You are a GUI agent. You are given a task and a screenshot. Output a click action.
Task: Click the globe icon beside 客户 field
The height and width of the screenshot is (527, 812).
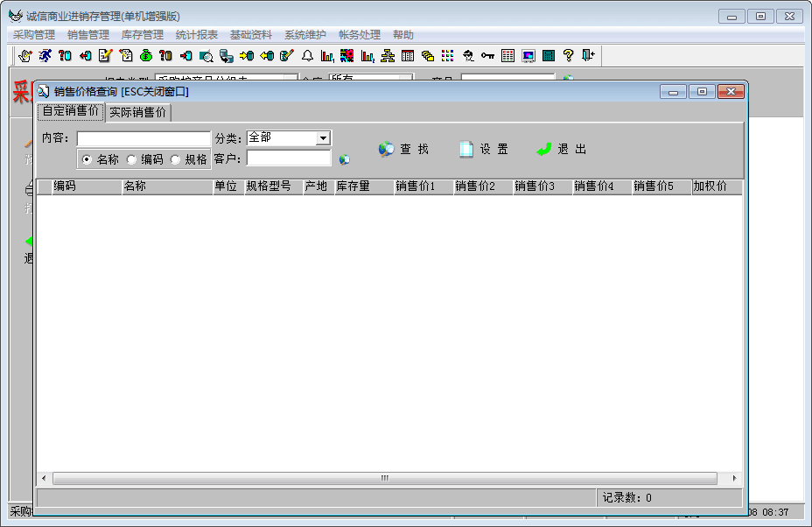click(x=344, y=159)
